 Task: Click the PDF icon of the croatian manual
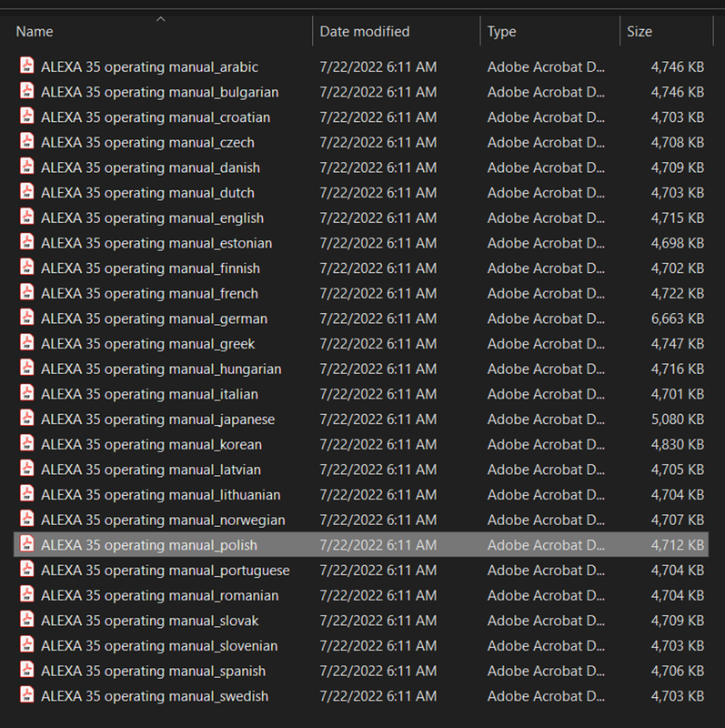[27, 116]
